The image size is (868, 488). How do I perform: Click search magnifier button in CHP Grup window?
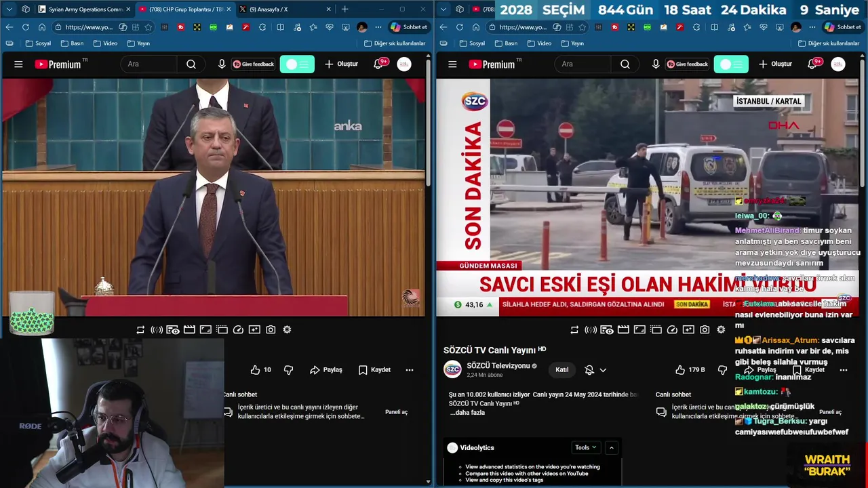click(191, 64)
